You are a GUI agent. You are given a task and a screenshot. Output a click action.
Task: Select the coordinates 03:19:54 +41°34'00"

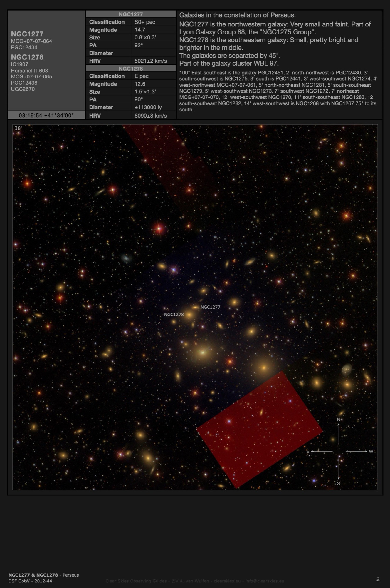[46, 115]
